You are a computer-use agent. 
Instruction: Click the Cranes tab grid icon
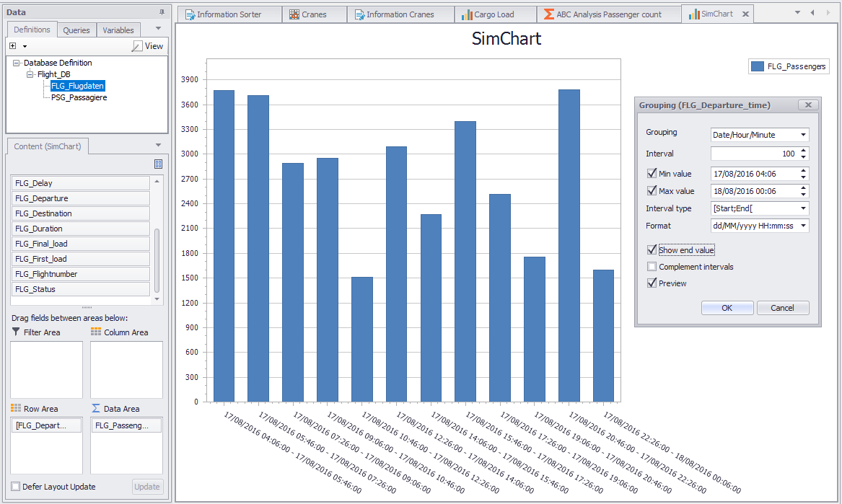click(x=294, y=14)
